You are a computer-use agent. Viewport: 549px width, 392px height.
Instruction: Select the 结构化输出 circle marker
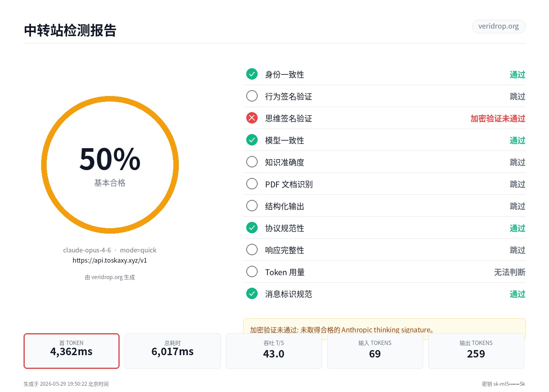(252, 206)
